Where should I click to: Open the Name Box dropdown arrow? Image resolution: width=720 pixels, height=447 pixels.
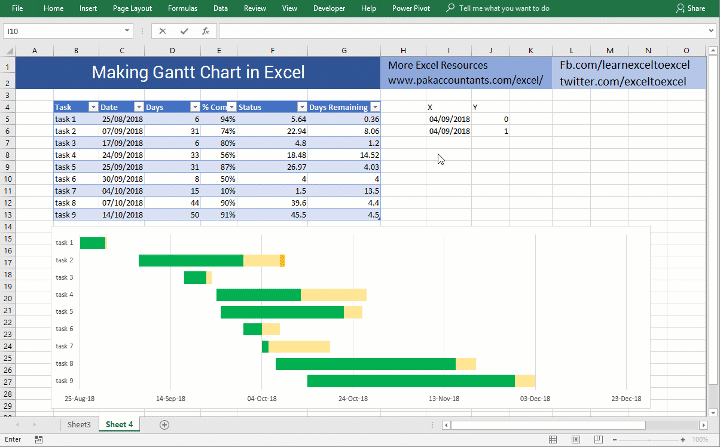[x=127, y=31]
